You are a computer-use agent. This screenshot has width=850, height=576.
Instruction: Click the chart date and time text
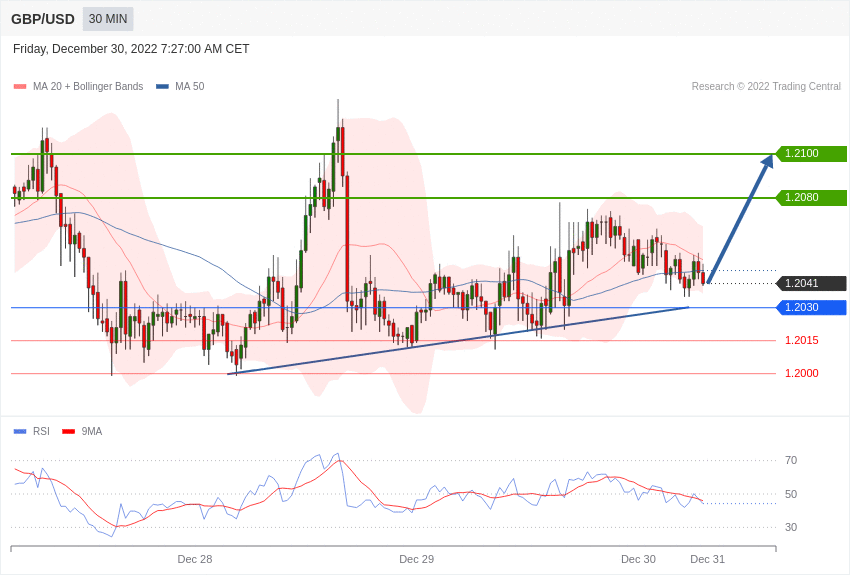click(x=131, y=49)
